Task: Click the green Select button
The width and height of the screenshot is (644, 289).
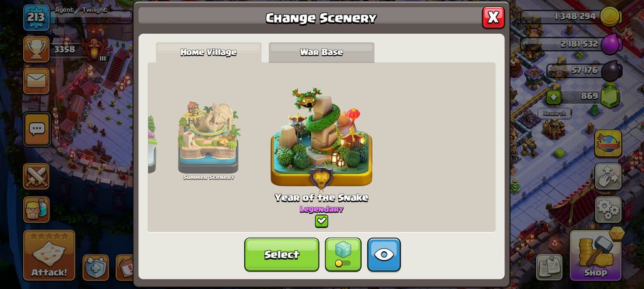Action: (282, 255)
